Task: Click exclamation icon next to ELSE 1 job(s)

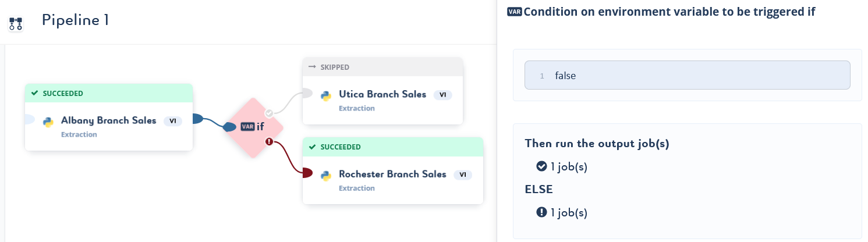Action: coord(541,212)
